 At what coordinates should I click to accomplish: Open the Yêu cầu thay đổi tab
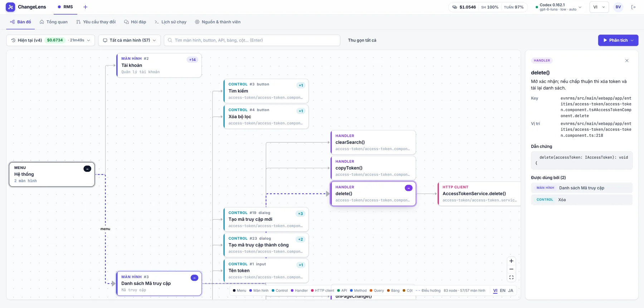tap(96, 22)
